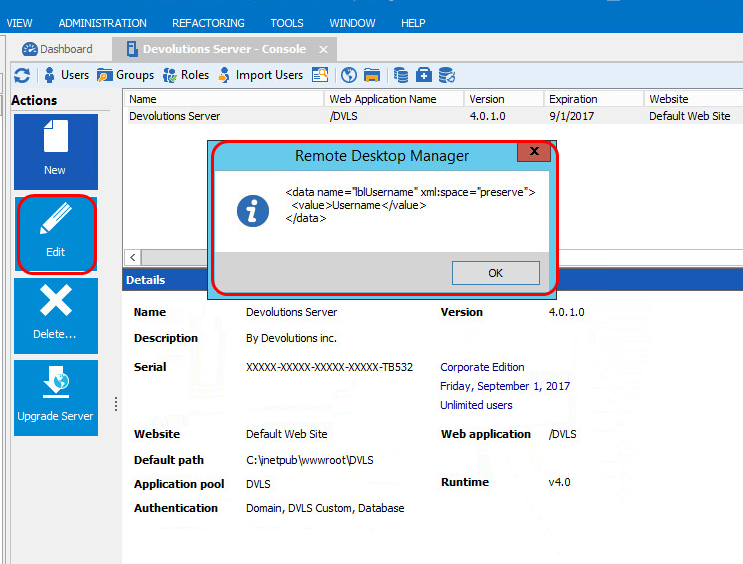Click the Default Web Site cell in the table

coord(689,116)
